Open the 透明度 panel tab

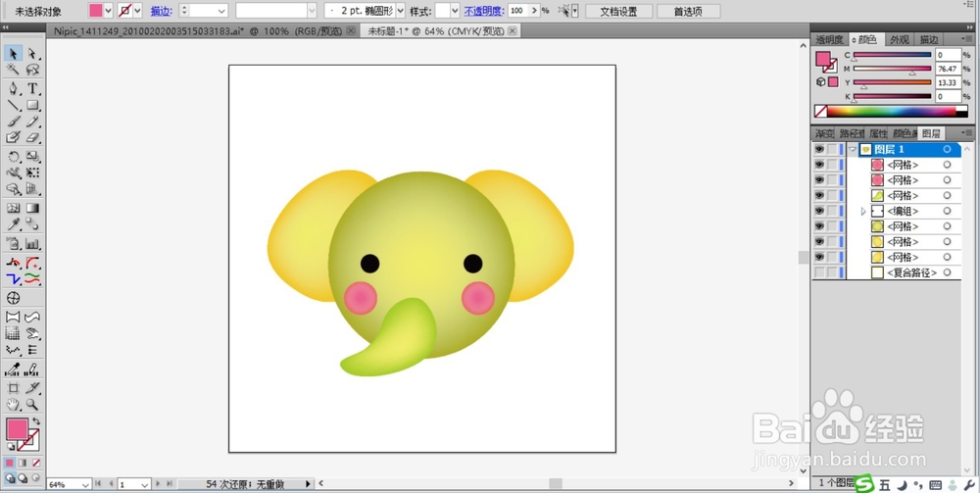tap(829, 39)
